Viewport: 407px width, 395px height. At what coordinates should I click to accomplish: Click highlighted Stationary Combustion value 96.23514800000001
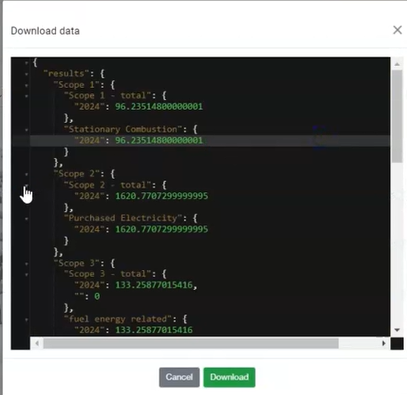click(x=159, y=140)
